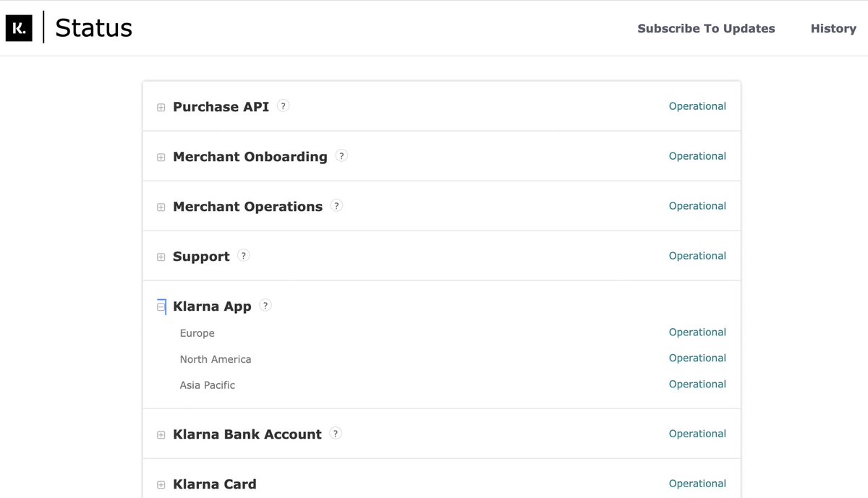Click Operational status for Purchase API

pos(697,106)
